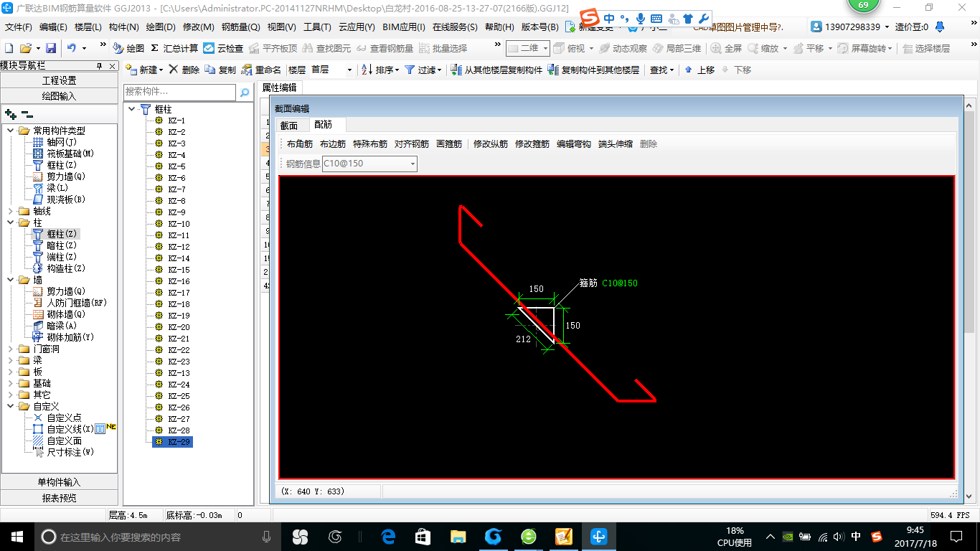Viewport: 980px width, 551px height.
Task: Click Sogou input microphone icon
Action: click(639, 19)
